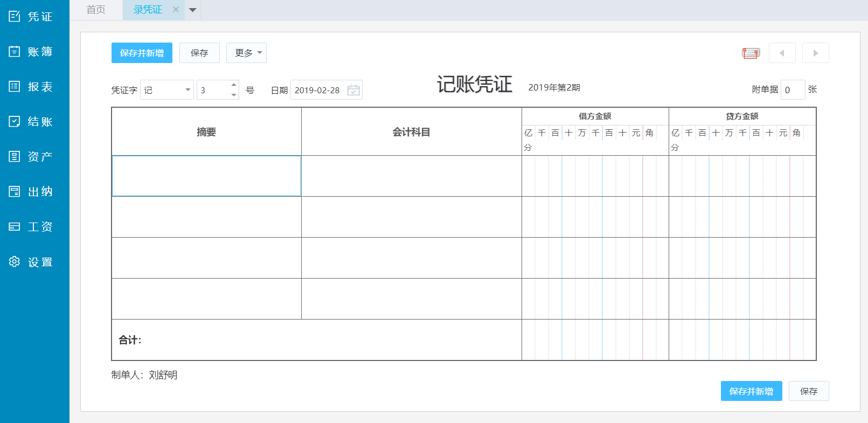The height and width of the screenshot is (423, 868).
Task: Open the 设置 settings gear icon
Action: (x=15, y=261)
